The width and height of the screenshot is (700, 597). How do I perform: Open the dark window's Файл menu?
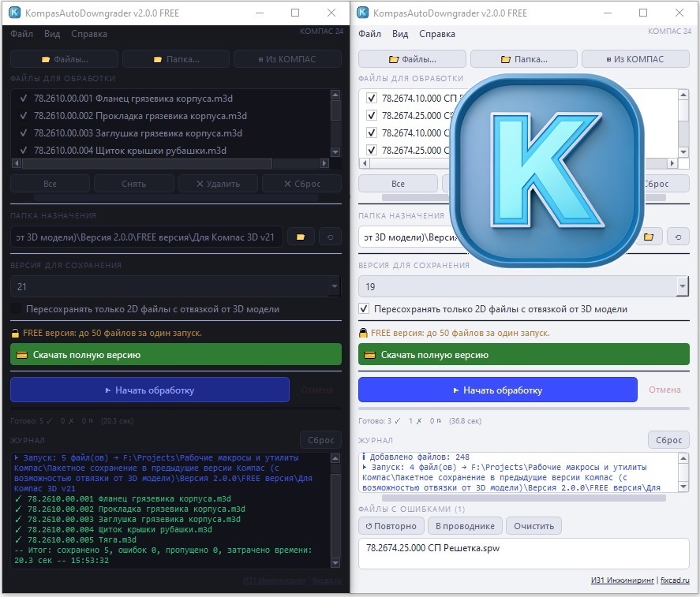[21, 34]
